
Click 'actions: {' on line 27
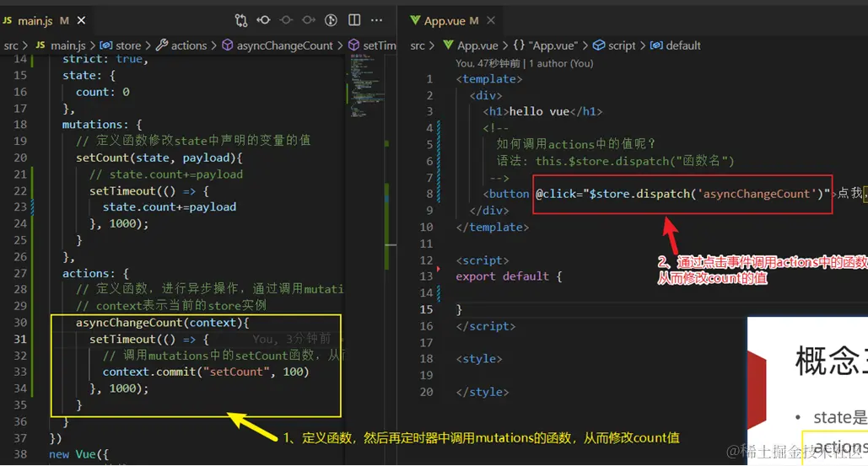95,273
